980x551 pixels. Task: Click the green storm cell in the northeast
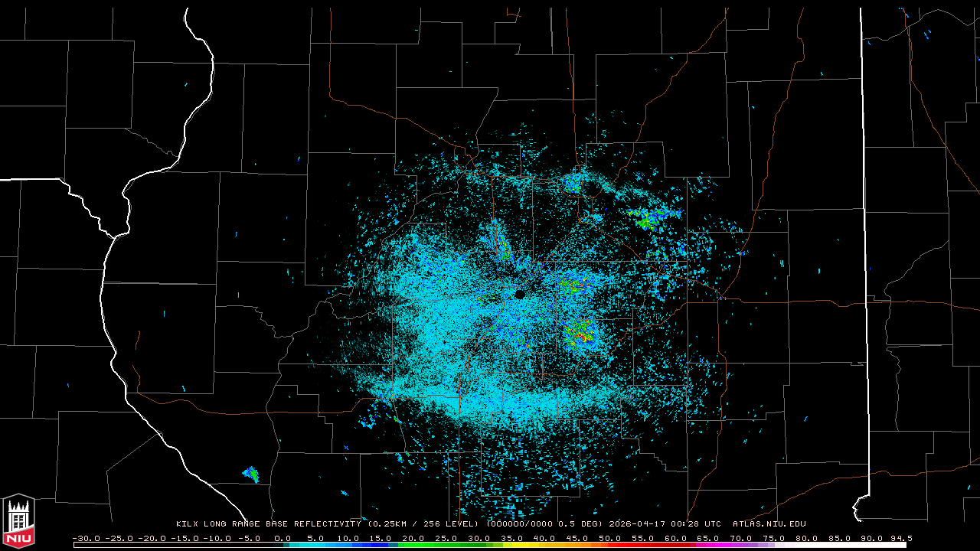click(x=648, y=220)
